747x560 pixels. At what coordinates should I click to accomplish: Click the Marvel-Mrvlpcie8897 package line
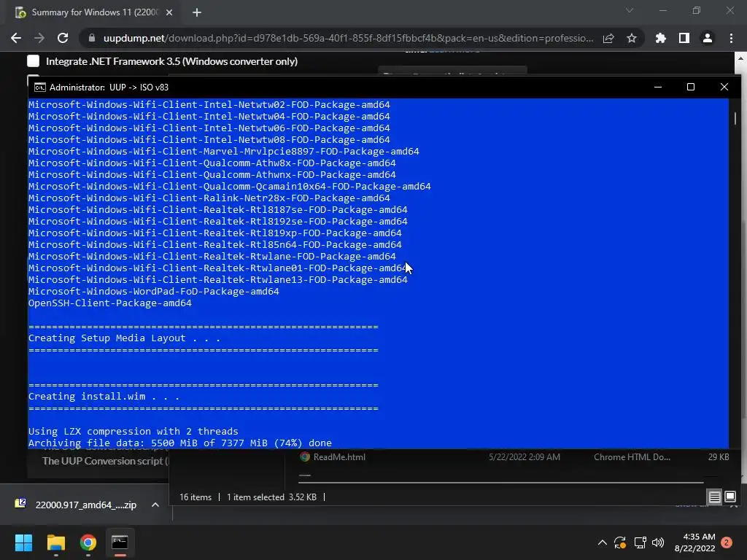[224, 152]
